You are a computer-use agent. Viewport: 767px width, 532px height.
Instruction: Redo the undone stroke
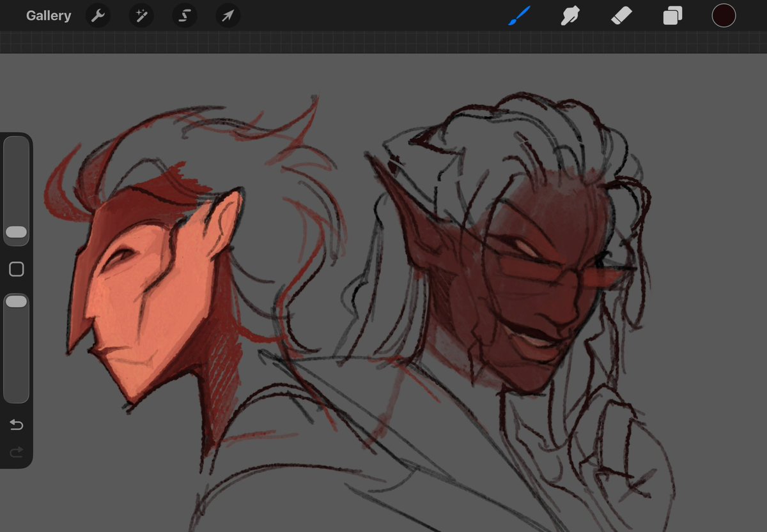[x=17, y=452]
